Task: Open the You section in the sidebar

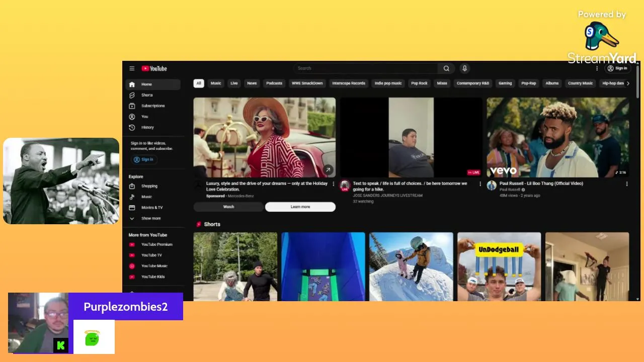Action: click(153, 117)
